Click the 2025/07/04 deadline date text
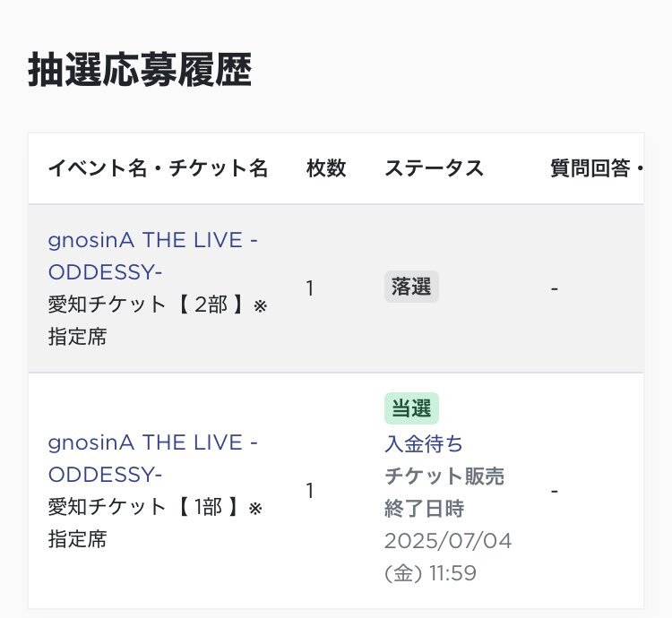 click(x=448, y=541)
